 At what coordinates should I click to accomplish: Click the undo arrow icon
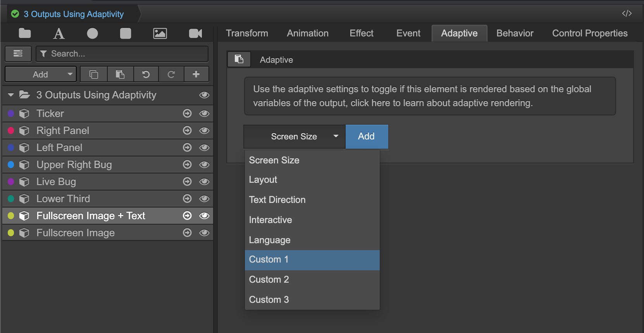click(x=146, y=74)
